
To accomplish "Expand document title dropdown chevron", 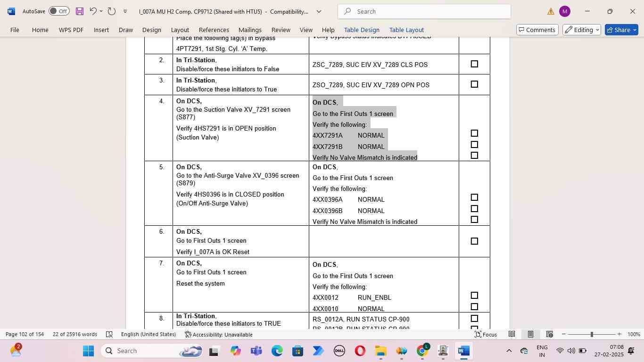I will (319, 11).
